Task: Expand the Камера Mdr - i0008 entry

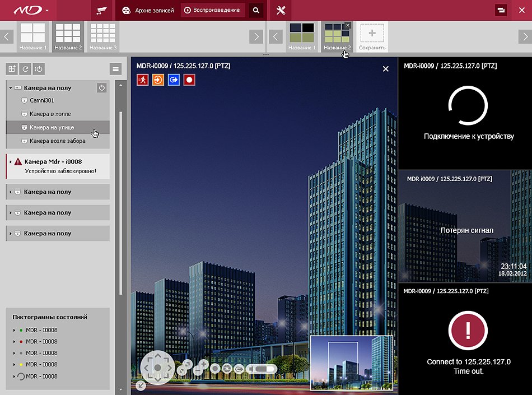Action: (11, 162)
